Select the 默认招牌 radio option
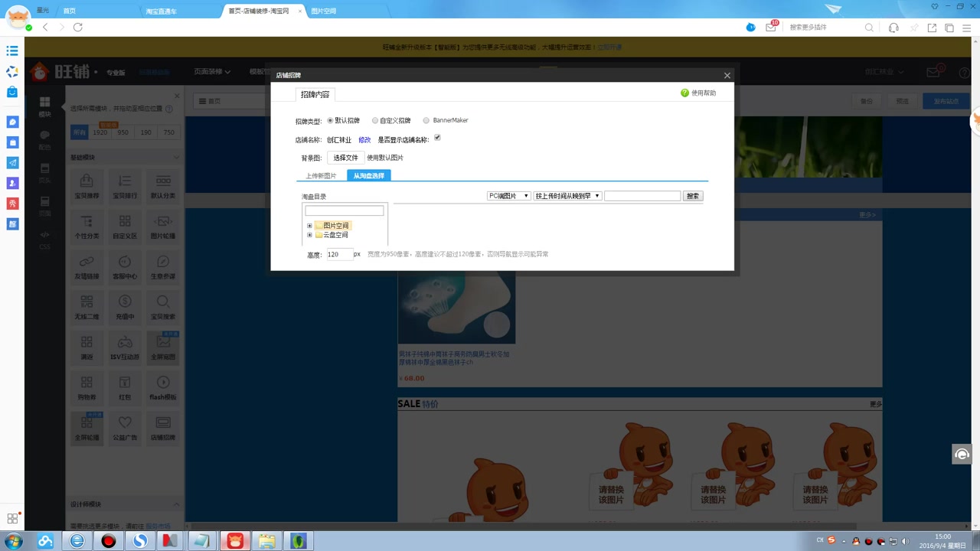Viewport: 980px width, 551px height. (331, 120)
